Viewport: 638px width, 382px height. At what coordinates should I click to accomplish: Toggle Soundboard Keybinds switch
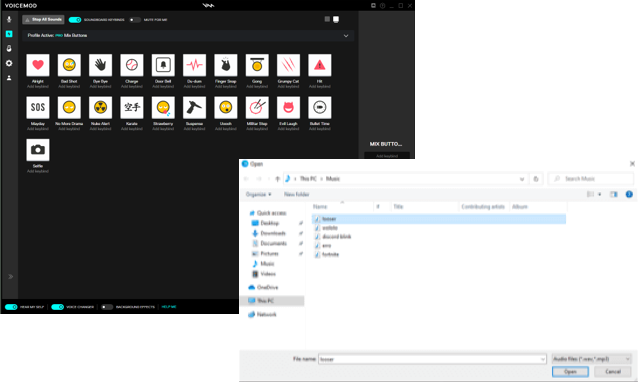[x=75, y=20]
